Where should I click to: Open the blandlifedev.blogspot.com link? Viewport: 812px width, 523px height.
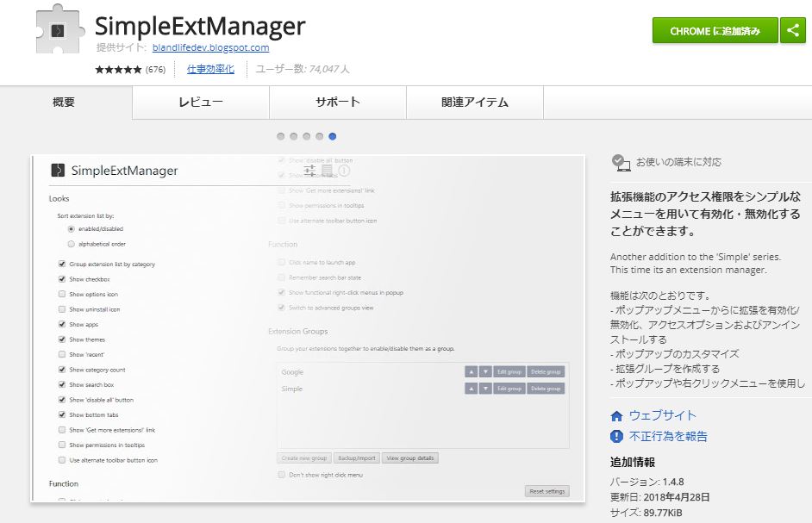211,47
